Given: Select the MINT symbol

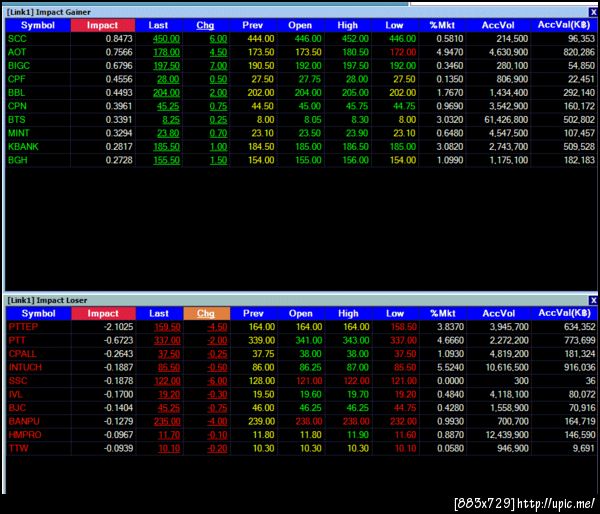Looking at the screenshot, I should pyautogui.click(x=18, y=133).
